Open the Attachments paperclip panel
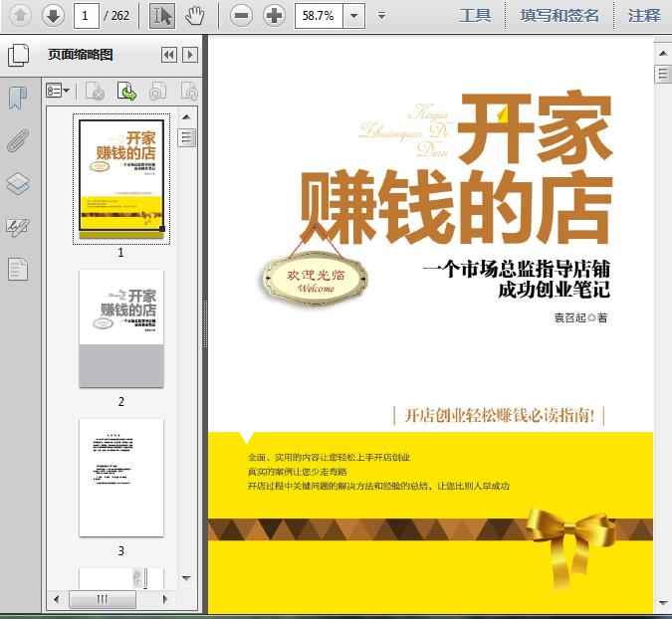Screen dimensions: 672x619 pyautogui.click(x=18, y=140)
